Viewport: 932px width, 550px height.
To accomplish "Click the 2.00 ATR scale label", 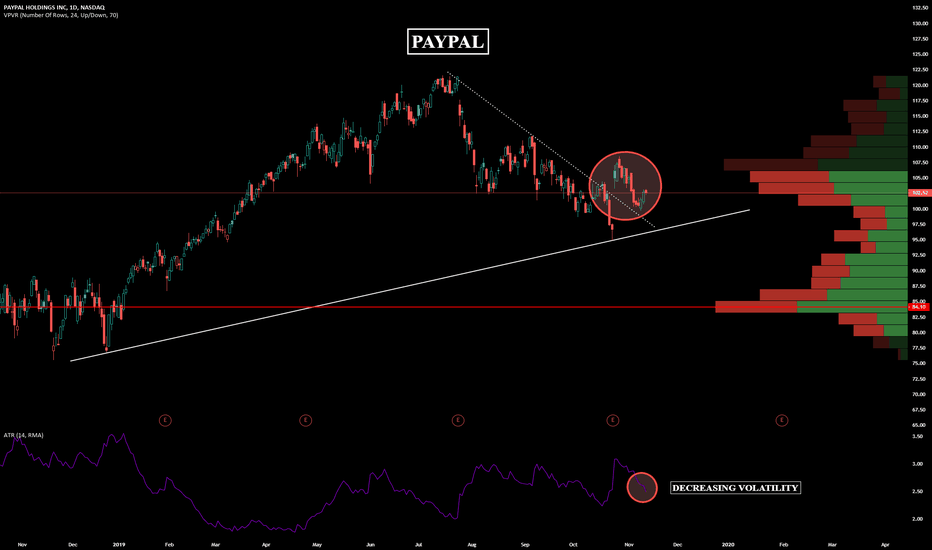I will click(x=918, y=519).
